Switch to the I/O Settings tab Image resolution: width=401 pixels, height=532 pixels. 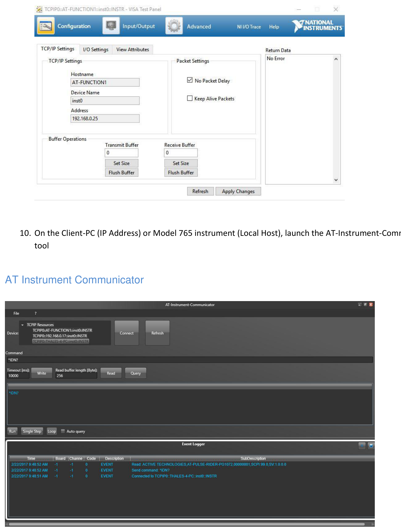point(96,49)
